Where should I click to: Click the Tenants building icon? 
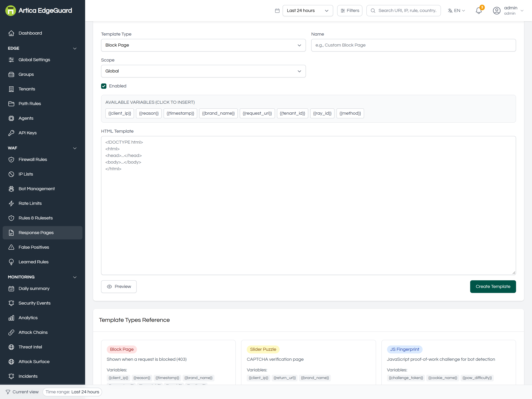pos(11,89)
